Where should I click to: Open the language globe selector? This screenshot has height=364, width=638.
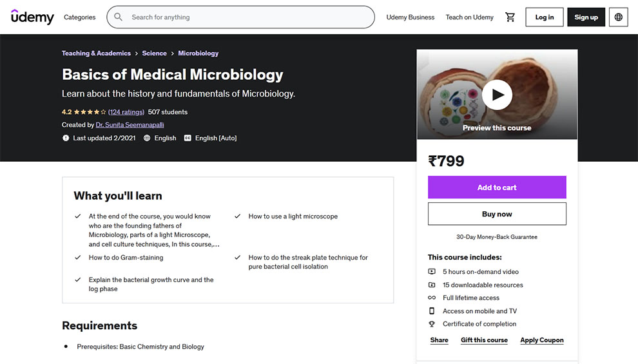tap(619, 17)
